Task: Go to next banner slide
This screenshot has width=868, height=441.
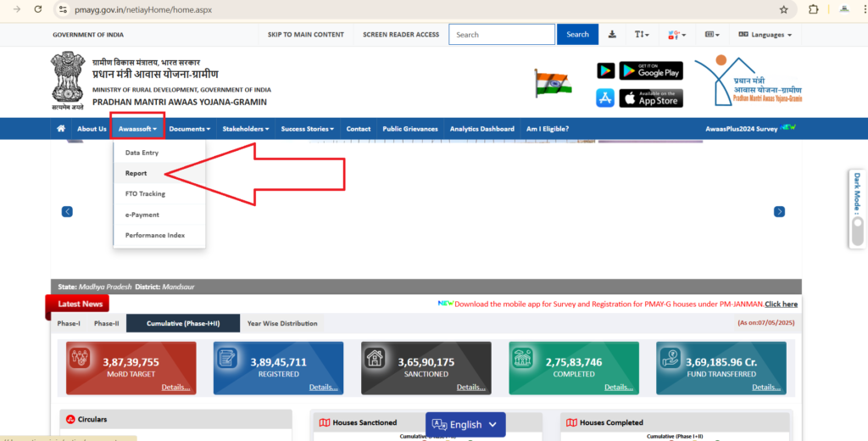Action: 779,212
